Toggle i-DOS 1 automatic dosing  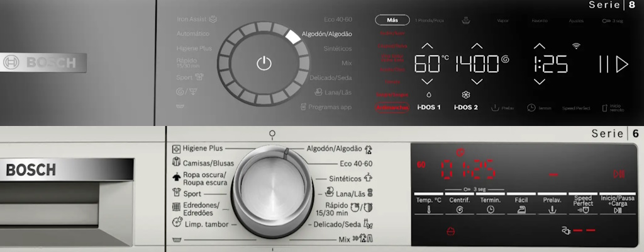429,108
